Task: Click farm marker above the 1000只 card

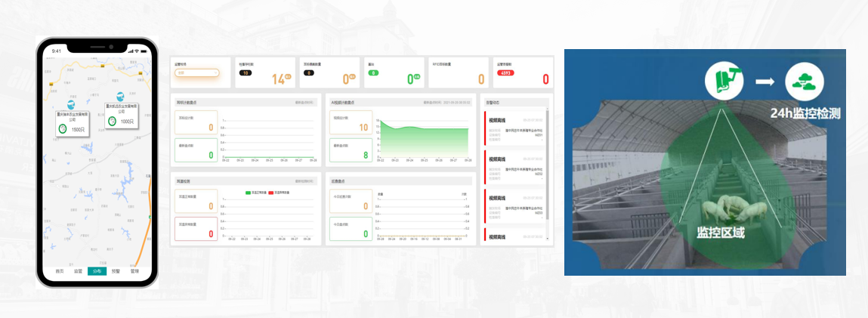Action: tap(120, 97)
